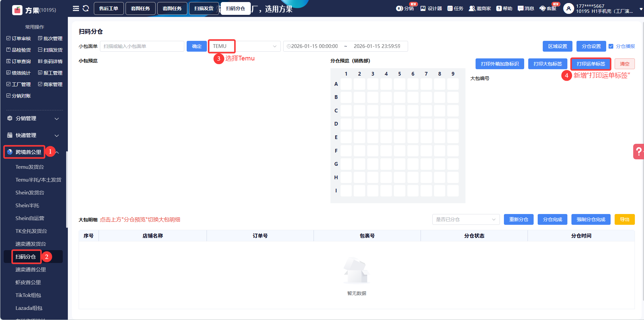Click the 重新分仓 button
644x320 pixels.
[x=519, y=219]
